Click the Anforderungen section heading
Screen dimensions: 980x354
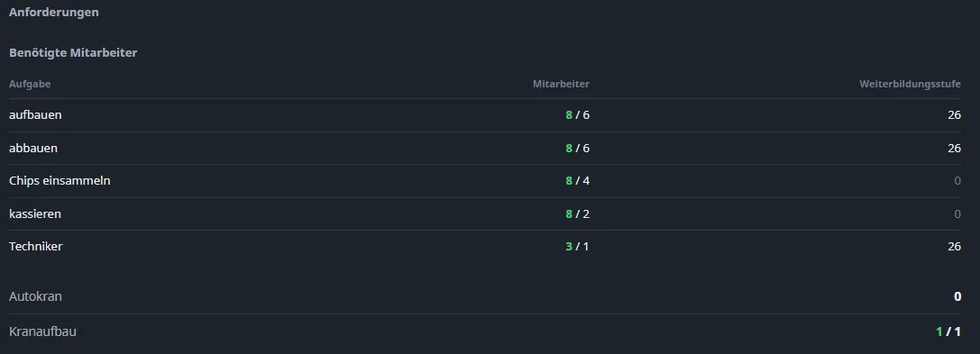pyautogui.click(x=54, y=12)
